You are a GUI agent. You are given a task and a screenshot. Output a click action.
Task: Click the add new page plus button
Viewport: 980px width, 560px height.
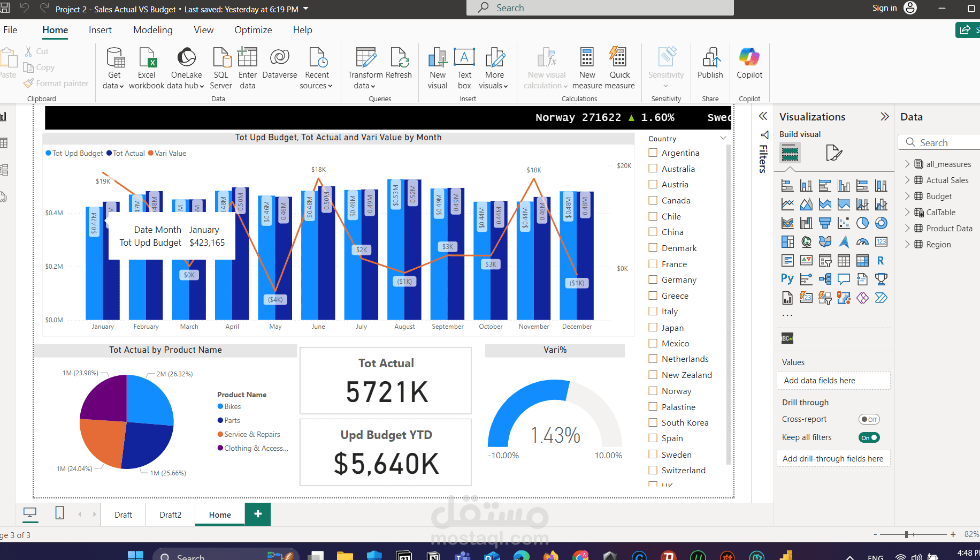[x=258, y=514]
